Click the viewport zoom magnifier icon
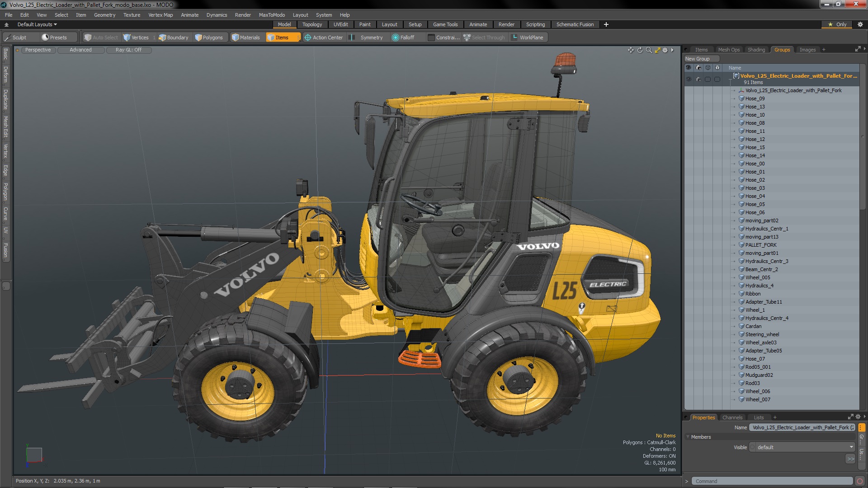The width and height of the screenshot is (868, 488). point(649,50)
